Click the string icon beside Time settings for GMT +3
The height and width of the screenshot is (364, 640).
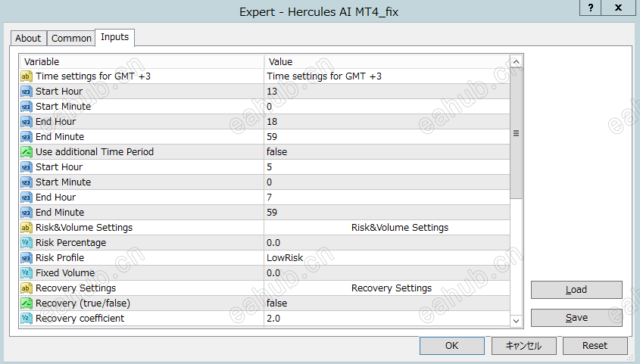coord(26,76)
